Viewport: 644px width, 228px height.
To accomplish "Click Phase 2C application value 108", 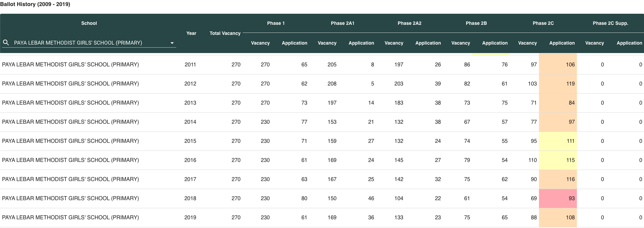I will click(x=570, y=217).
